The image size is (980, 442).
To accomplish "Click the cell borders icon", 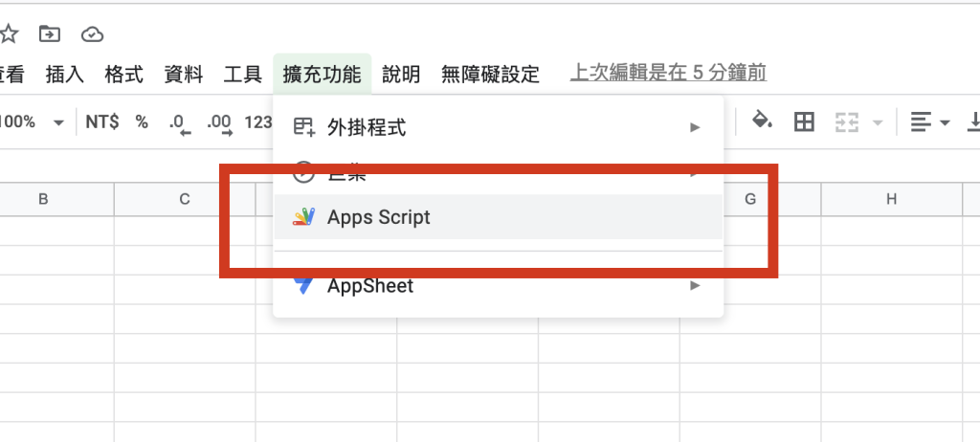I will pos(804,122).
